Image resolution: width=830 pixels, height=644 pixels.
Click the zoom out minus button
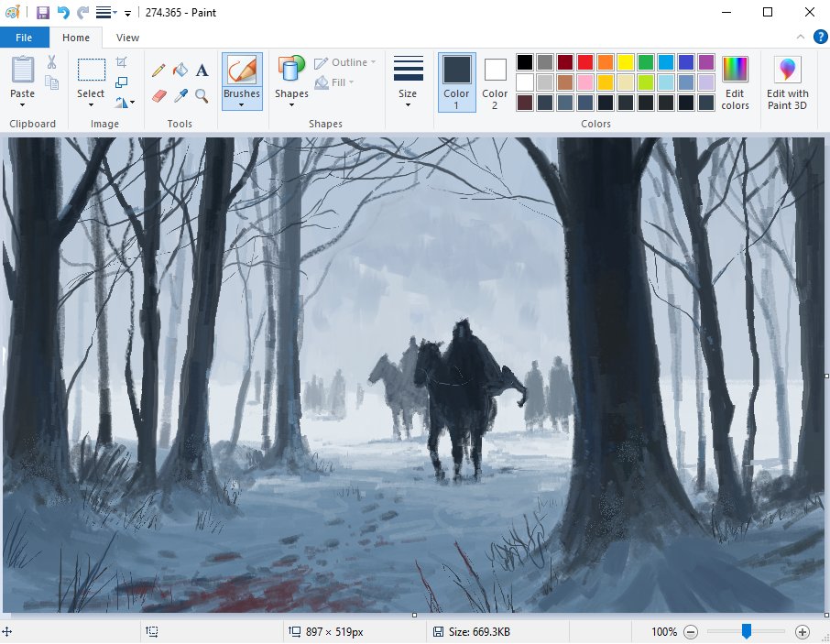coord(690,631)
